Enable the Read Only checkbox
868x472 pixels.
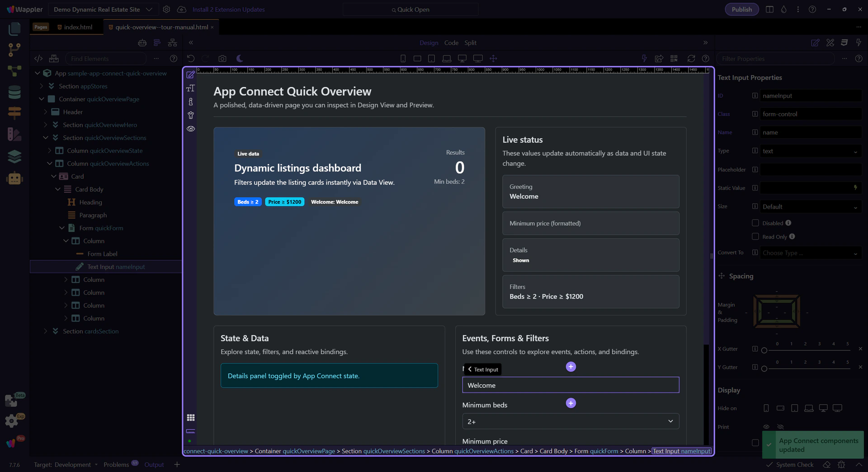point(755,237)
